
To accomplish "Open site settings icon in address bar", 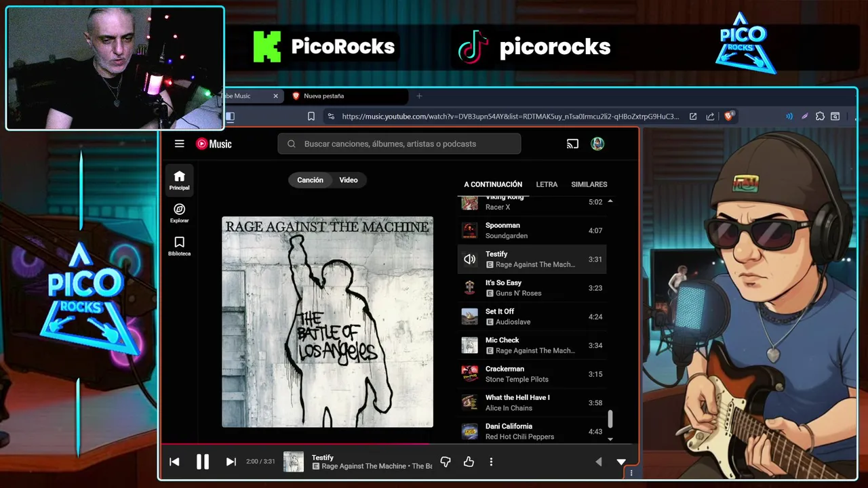I will [x=331, y=116].
